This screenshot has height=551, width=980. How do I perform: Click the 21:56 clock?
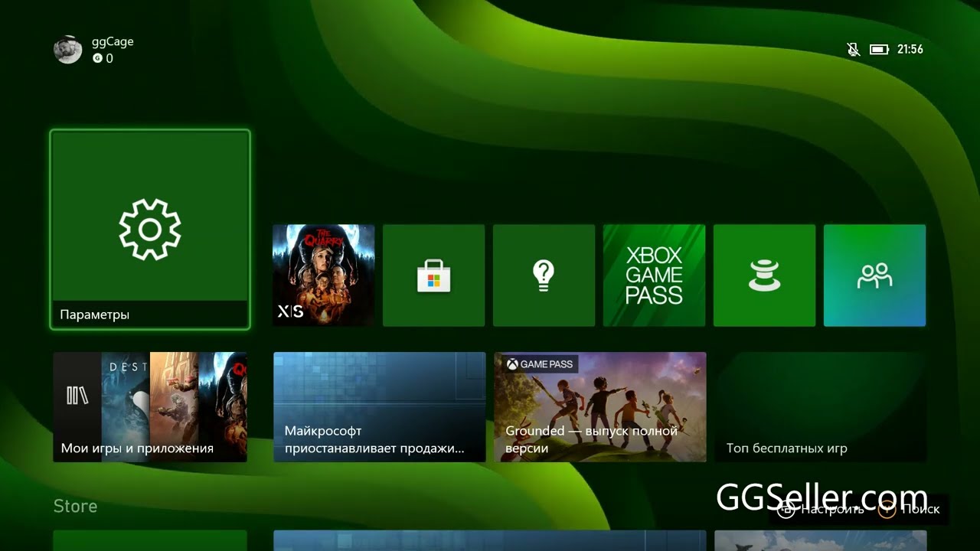(x=910, y=49)
